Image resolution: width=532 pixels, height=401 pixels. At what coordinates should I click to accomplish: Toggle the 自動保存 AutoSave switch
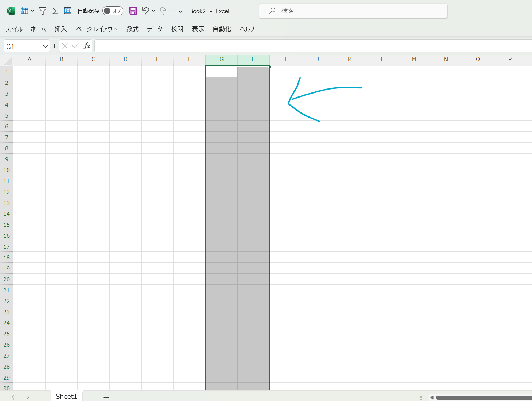(113, 11)
